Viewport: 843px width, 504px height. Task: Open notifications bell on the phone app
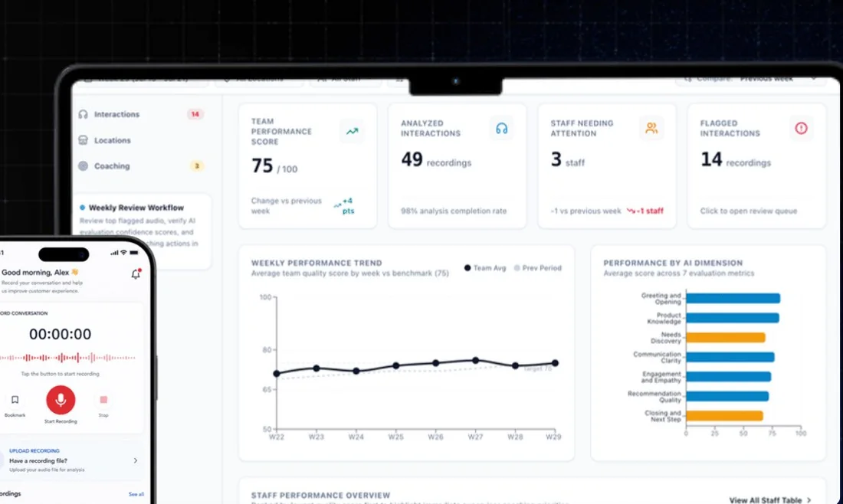pyautogui.click(x=136, y=274)
